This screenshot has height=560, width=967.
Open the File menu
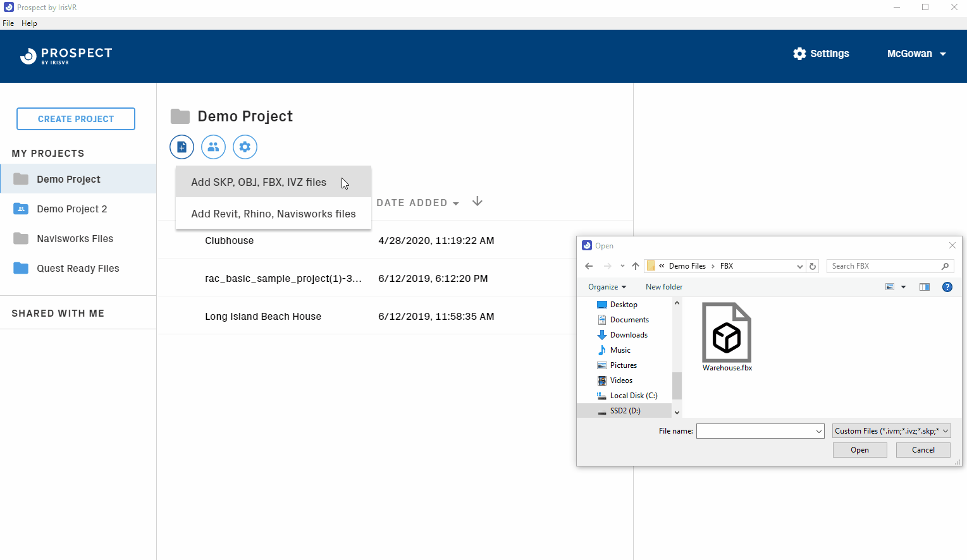(8, 23)
